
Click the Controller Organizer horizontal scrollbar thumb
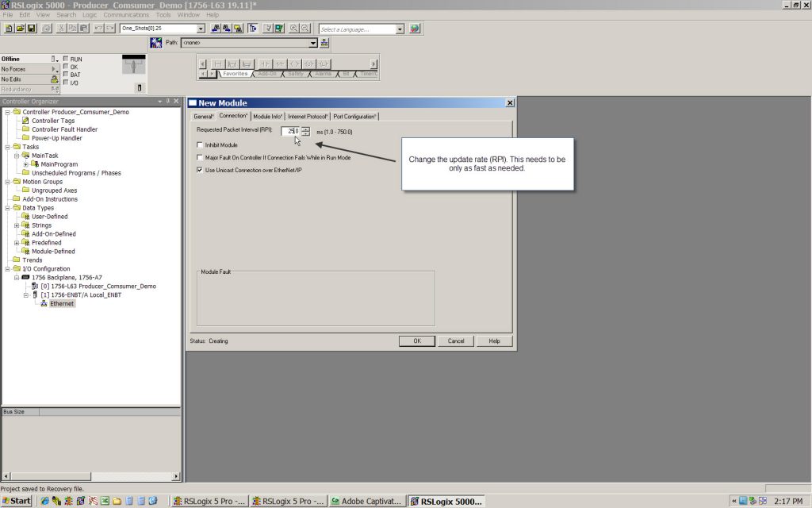50,476
